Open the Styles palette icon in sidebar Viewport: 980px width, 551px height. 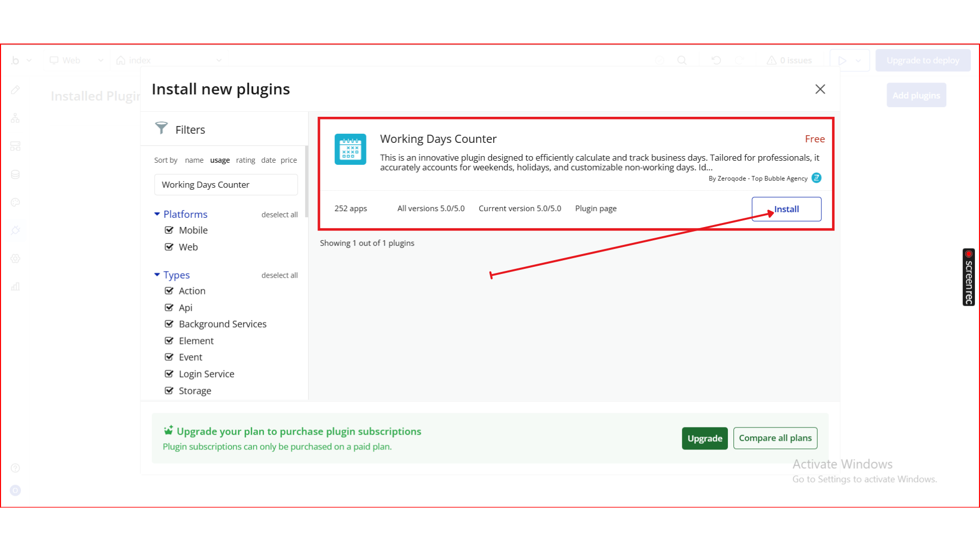[15, 203]
